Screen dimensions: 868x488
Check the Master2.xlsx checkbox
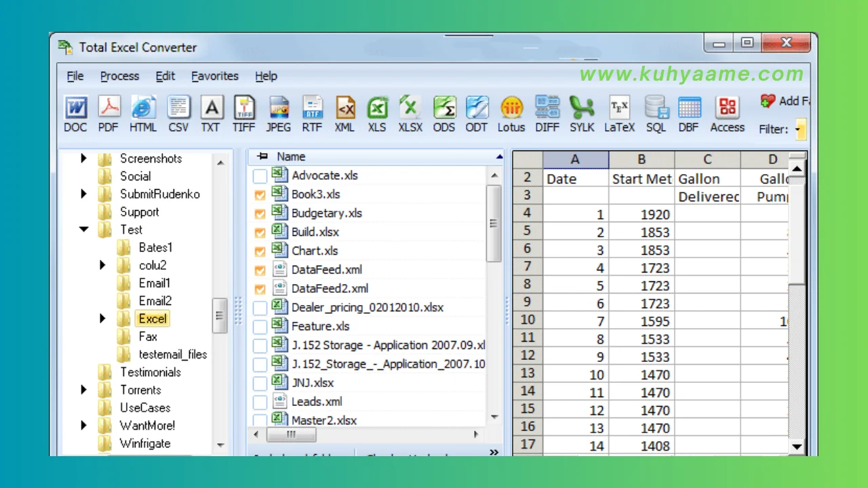coord(260,420)
